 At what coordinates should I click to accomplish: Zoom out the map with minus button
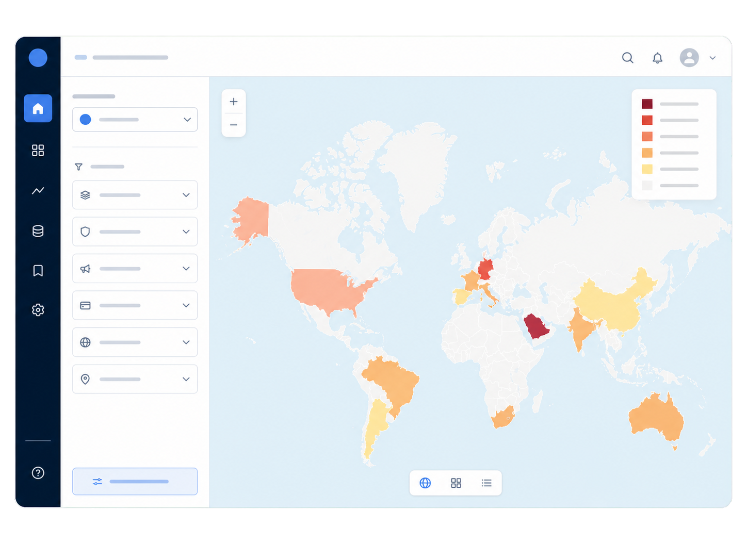[234, 125]
